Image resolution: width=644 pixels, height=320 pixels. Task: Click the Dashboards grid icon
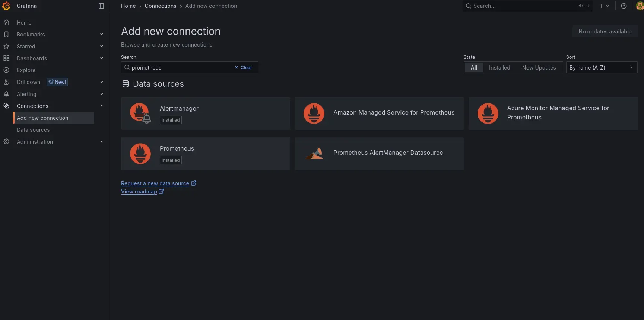tap(6, 58)
